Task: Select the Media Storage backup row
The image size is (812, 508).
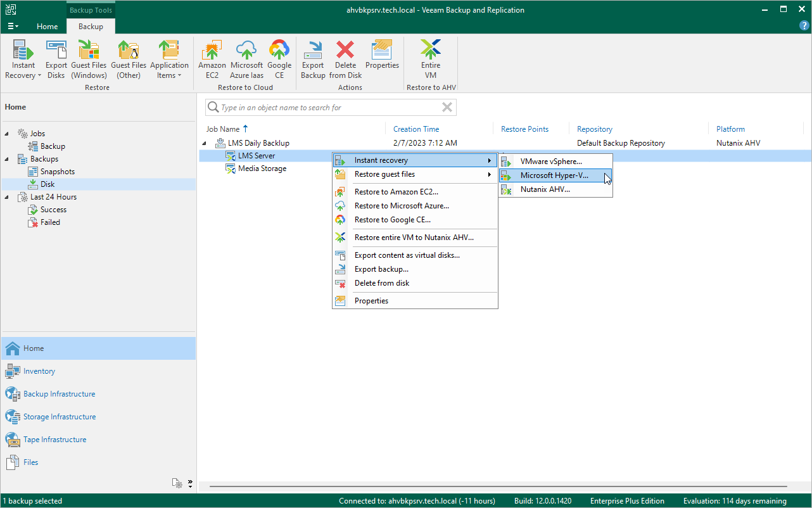Action: 256,168
